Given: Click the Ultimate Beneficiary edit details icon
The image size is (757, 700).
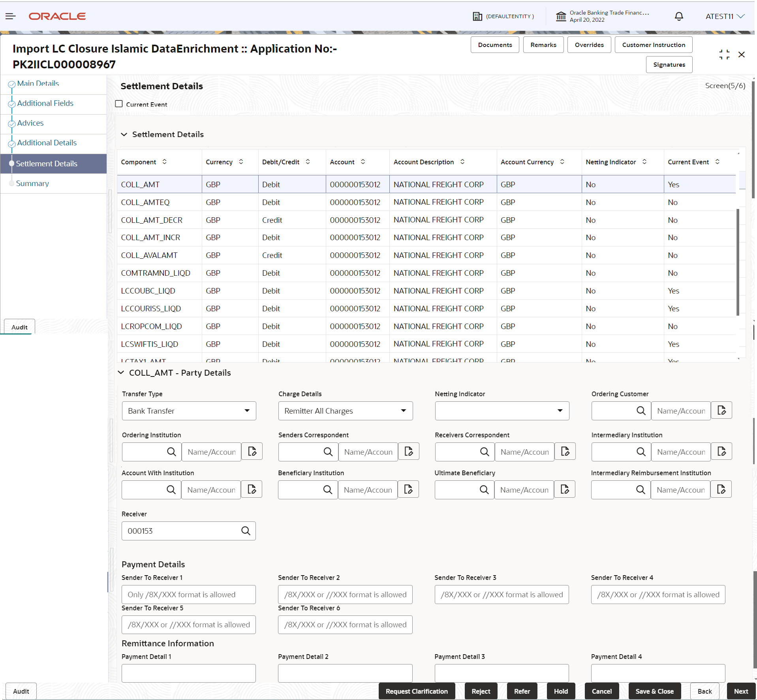Looking at the screenshot, I should tap(565, 489).
